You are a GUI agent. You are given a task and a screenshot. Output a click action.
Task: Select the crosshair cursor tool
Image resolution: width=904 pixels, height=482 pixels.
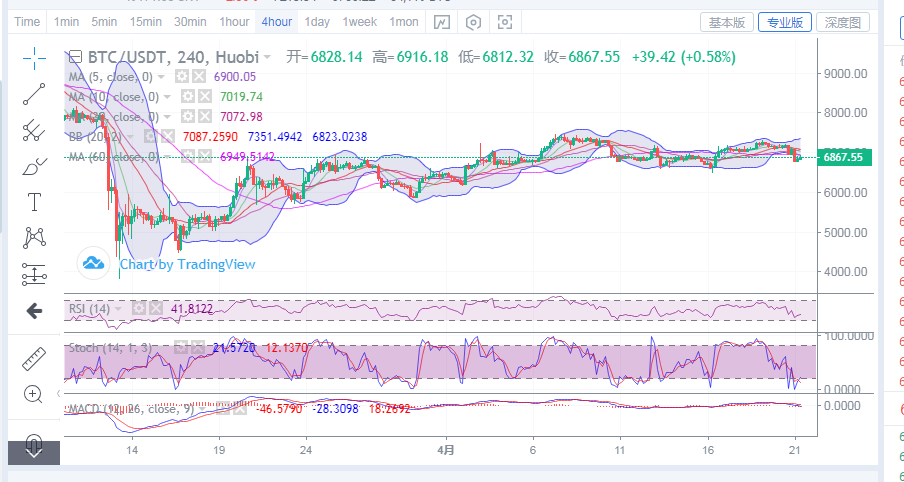pyautogui.click(x=34, y=58)
